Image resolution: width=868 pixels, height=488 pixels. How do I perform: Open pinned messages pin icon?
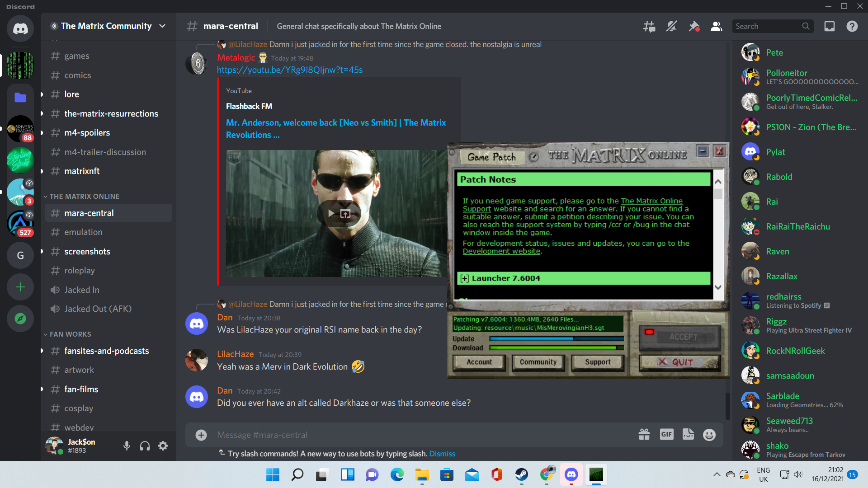click(x=693, y=26)
